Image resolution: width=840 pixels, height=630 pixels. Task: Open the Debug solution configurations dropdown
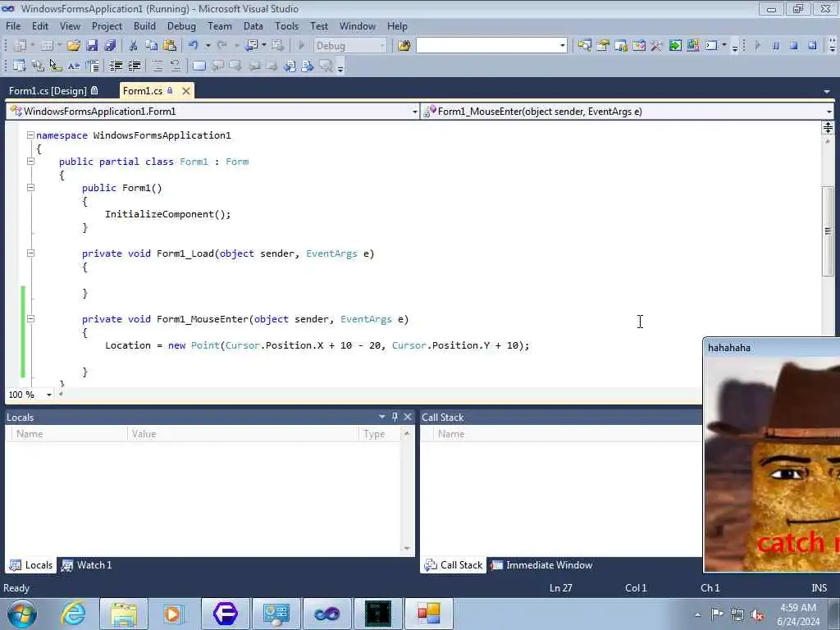click(382, 46)
